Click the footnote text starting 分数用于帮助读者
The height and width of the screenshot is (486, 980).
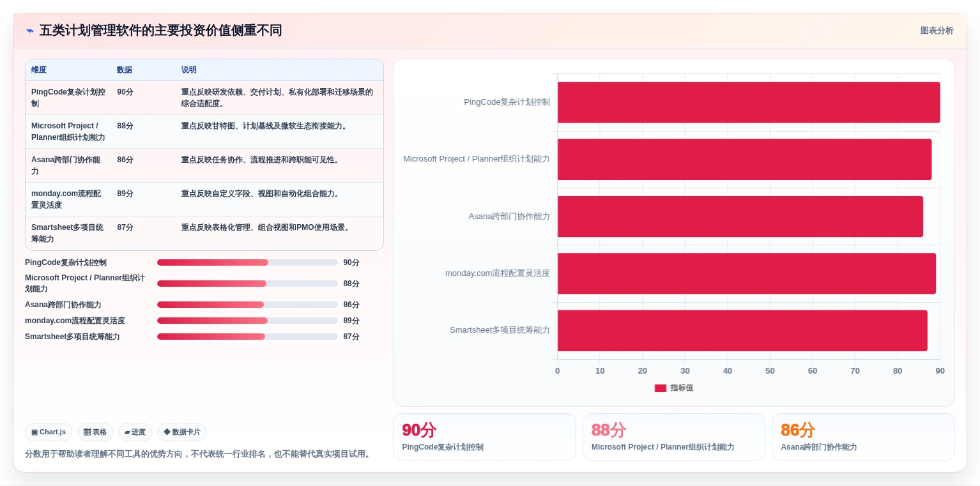199,454
